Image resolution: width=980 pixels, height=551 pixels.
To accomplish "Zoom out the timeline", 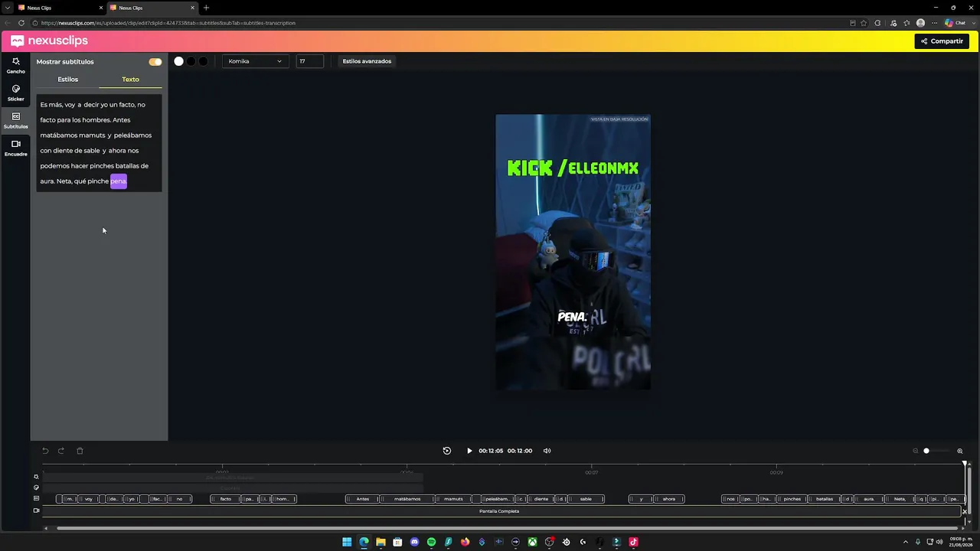I will [915, 451].
